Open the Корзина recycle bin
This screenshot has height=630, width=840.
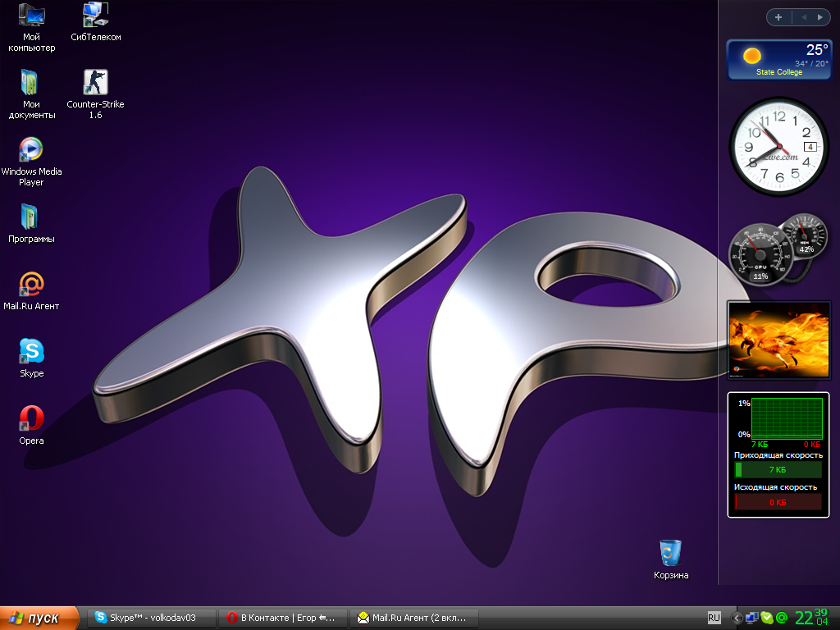point(670,553)
